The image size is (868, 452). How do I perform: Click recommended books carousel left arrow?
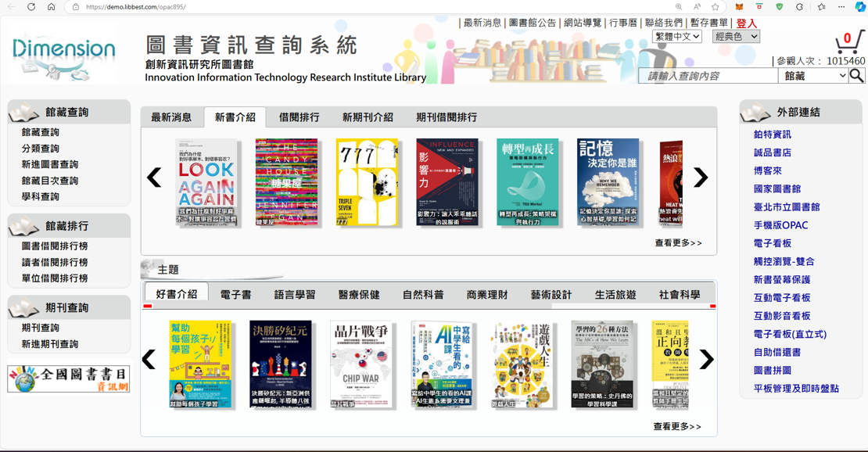(x=149, y=359)
